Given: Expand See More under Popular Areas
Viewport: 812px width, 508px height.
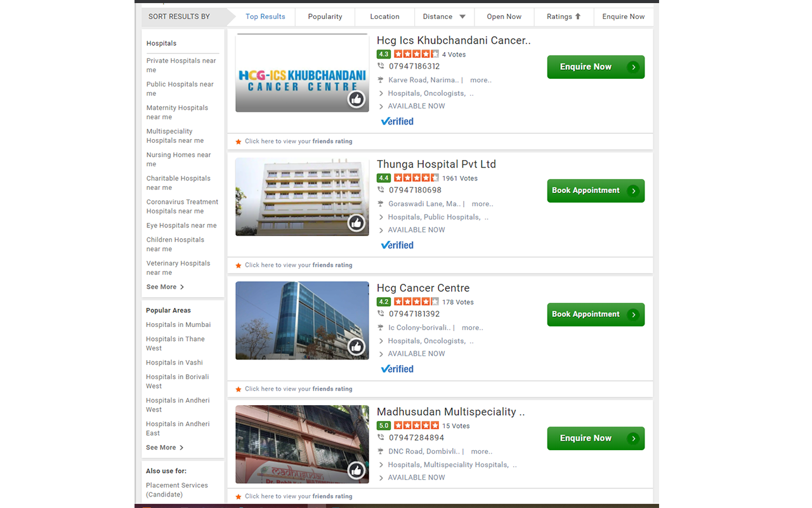Looking at the screenshot, I should point(165,448).
